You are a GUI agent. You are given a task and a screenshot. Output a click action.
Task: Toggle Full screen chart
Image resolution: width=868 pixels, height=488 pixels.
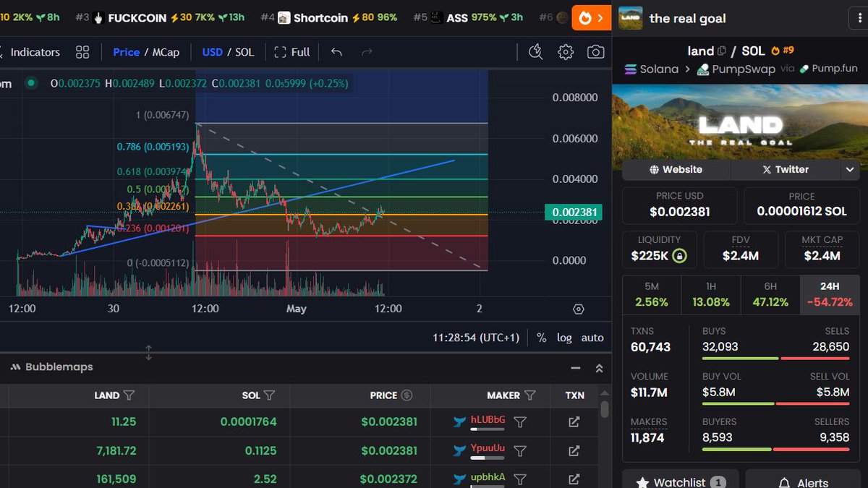pos(292,52)
